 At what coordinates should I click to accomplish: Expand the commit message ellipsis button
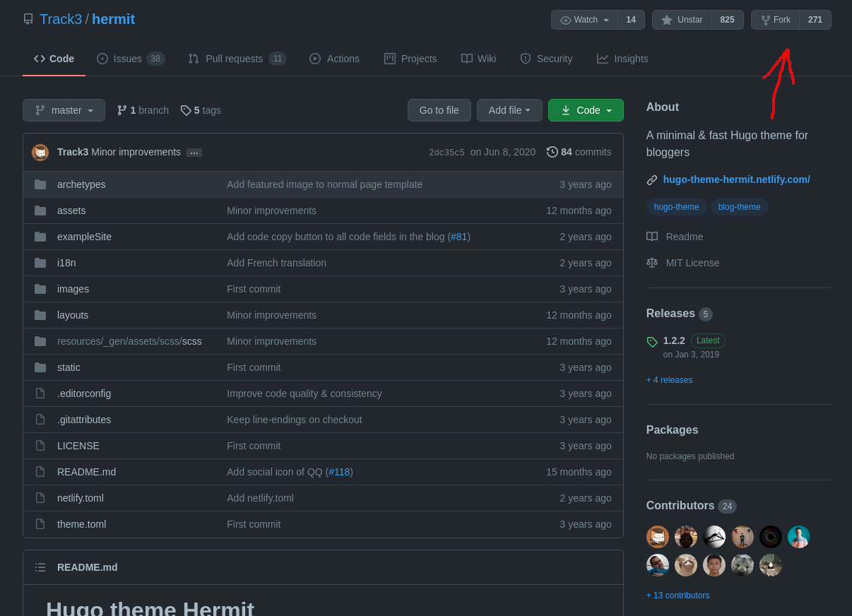tap(194, 153)
